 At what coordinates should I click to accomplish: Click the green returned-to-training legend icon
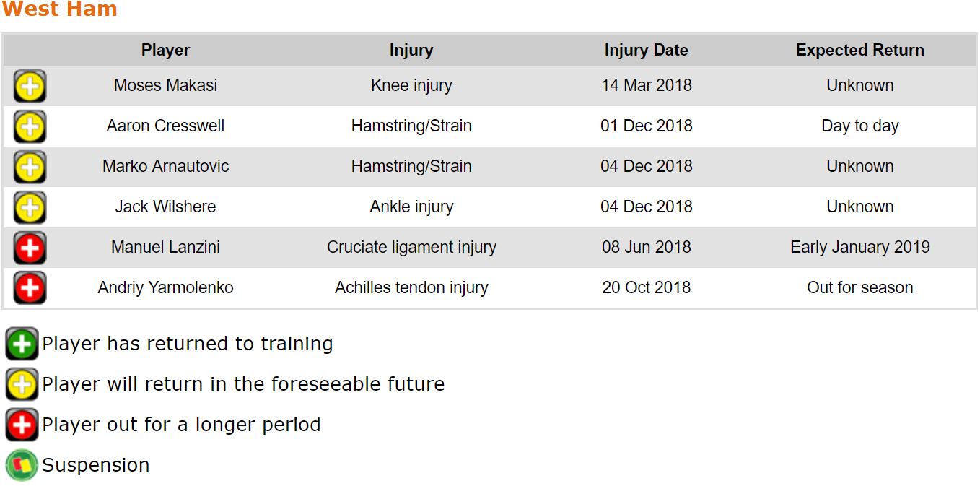[22, 344]
